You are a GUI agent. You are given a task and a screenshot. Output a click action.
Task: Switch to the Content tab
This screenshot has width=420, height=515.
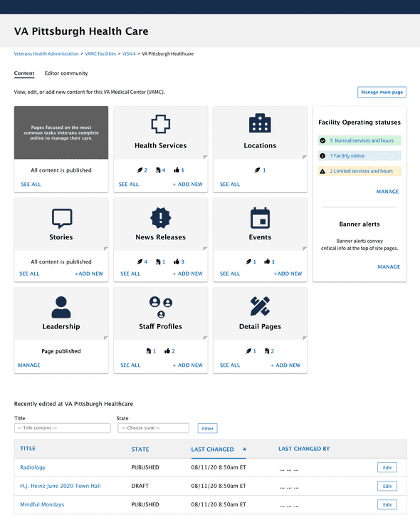click(x=24, y=73)
